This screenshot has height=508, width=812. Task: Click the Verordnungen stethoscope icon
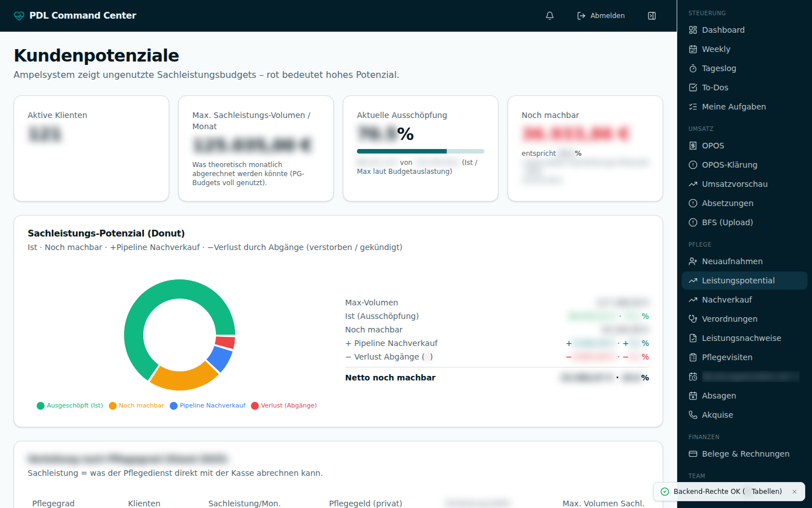(x=693, y=319)
